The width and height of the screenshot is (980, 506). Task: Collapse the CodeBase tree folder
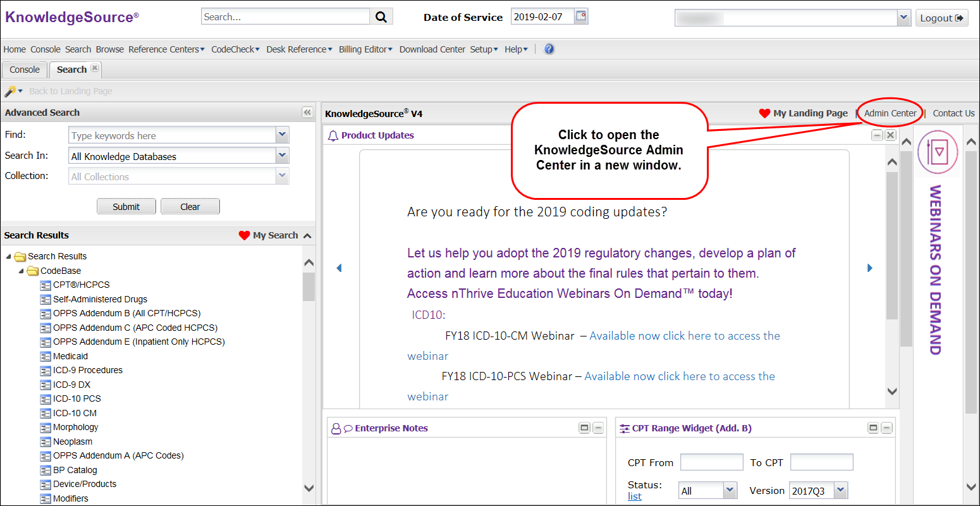[21, 271]
